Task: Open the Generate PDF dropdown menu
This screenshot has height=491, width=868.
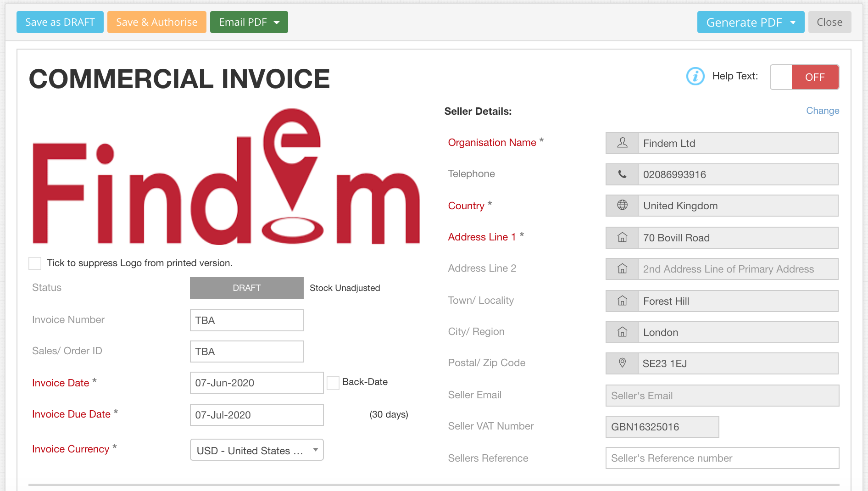Action: [x=751, y=22]
